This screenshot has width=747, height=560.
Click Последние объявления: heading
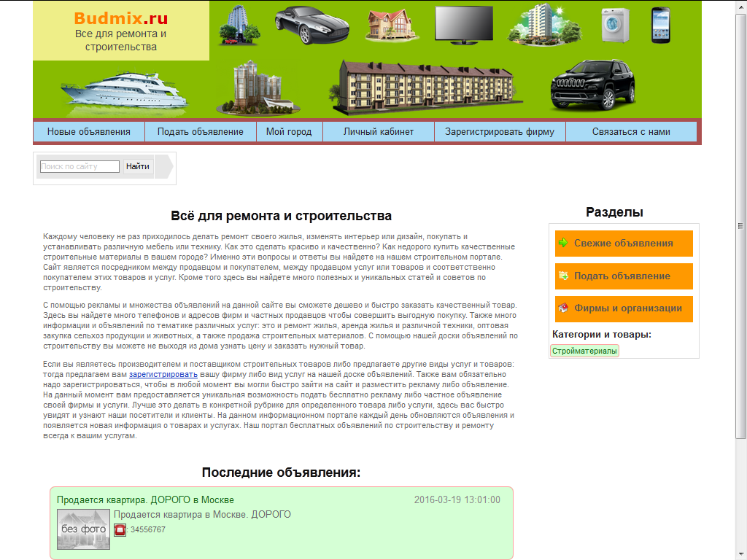281,472
